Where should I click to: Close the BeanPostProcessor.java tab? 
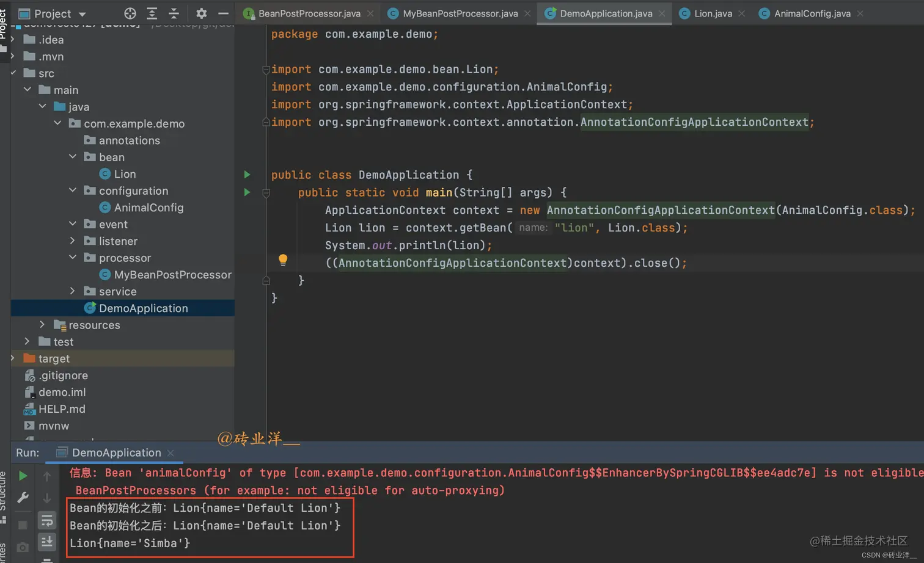coord(370,13)
